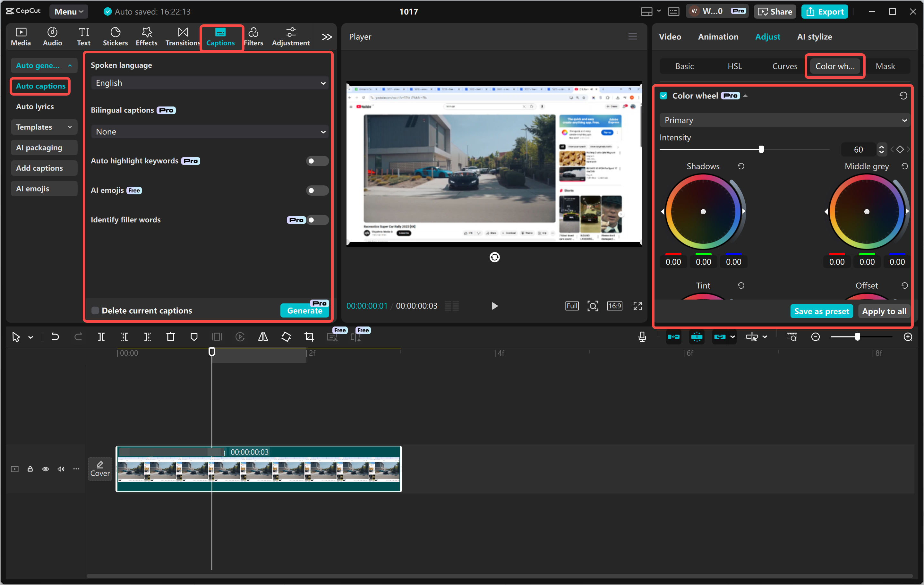Viewport: 924px width, 585px height.
Task: Open the Stickers panel
Action: pyautogui.click(x=115, y=37)
